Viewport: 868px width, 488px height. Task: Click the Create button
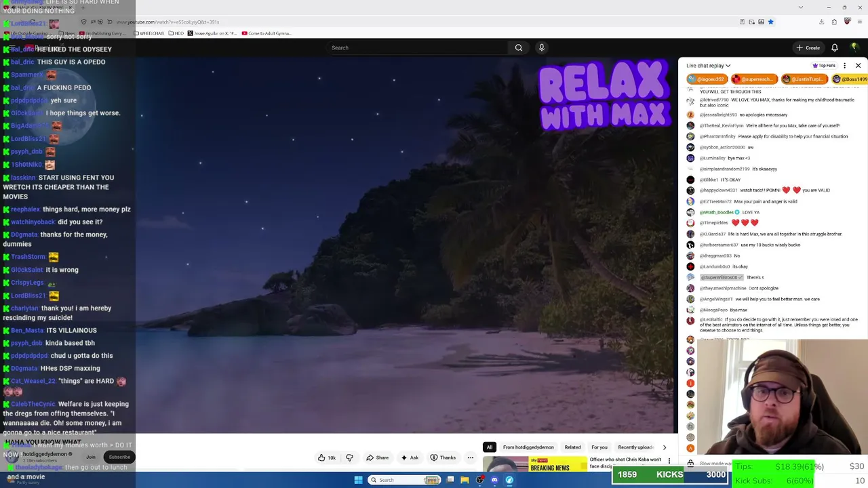pyautogui.click(x=808, y=47)
